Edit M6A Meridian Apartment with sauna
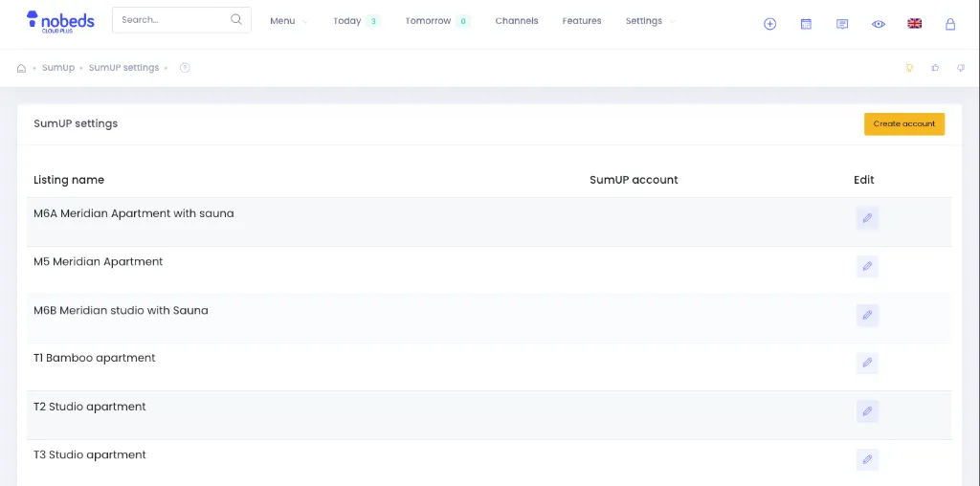Screen dimensions: 980x486 click(867, 219)
